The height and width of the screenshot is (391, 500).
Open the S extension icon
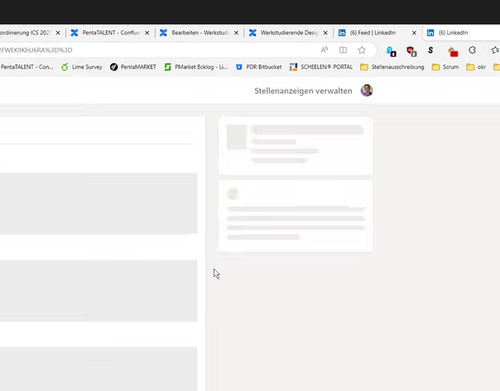click(431, 50)
